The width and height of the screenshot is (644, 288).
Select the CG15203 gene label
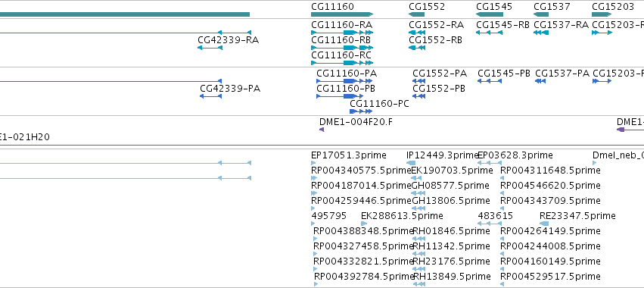(x=613, y=7)
